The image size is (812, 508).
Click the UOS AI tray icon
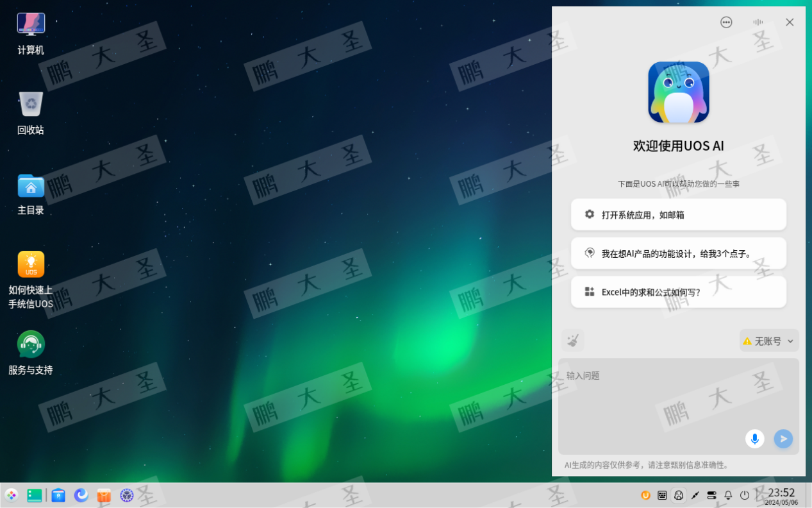(679, 495)
